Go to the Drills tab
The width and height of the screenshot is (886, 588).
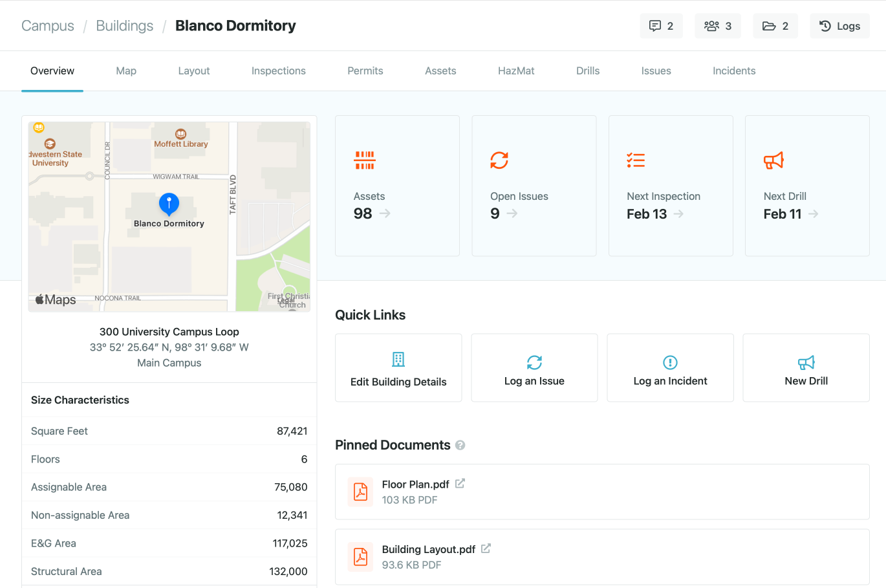coord(587,71)
